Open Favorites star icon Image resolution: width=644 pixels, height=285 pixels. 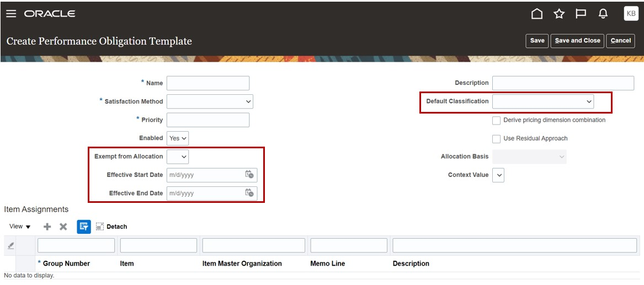pos(559,14)
